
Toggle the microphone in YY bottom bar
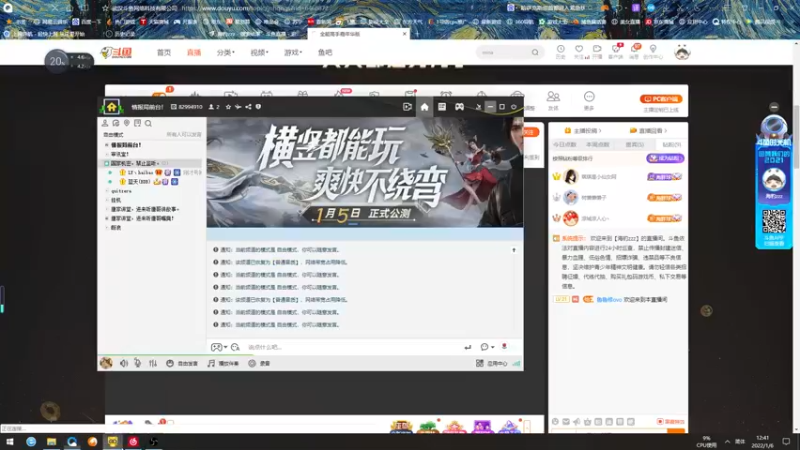pyautogui.click(x=138, y=363)
